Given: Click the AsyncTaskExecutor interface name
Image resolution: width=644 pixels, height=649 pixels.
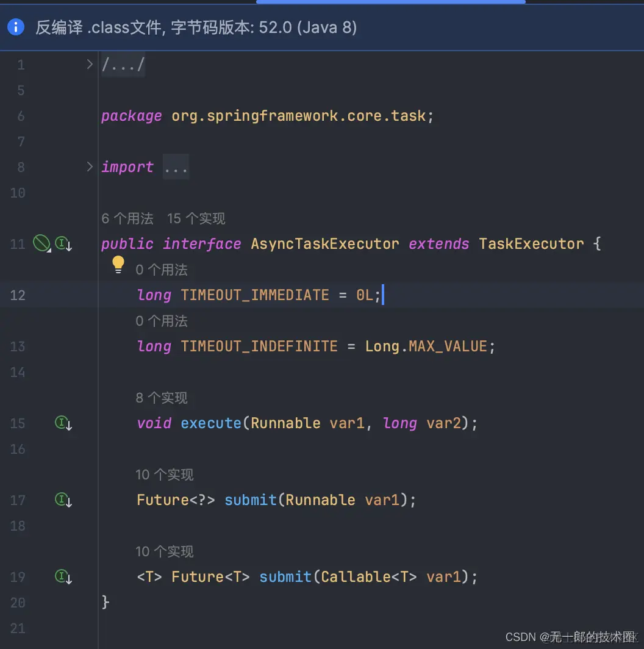Looking at the screenshot, I should (x=325, y=244).
